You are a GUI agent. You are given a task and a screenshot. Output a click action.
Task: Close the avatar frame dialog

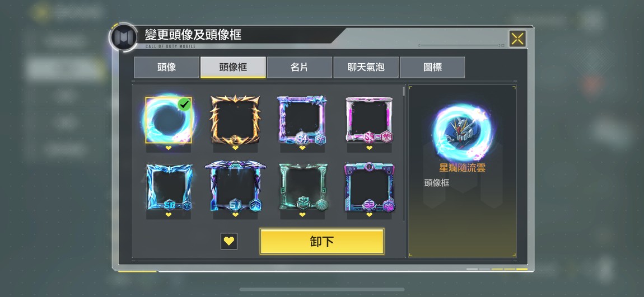[x=517, y=39]
